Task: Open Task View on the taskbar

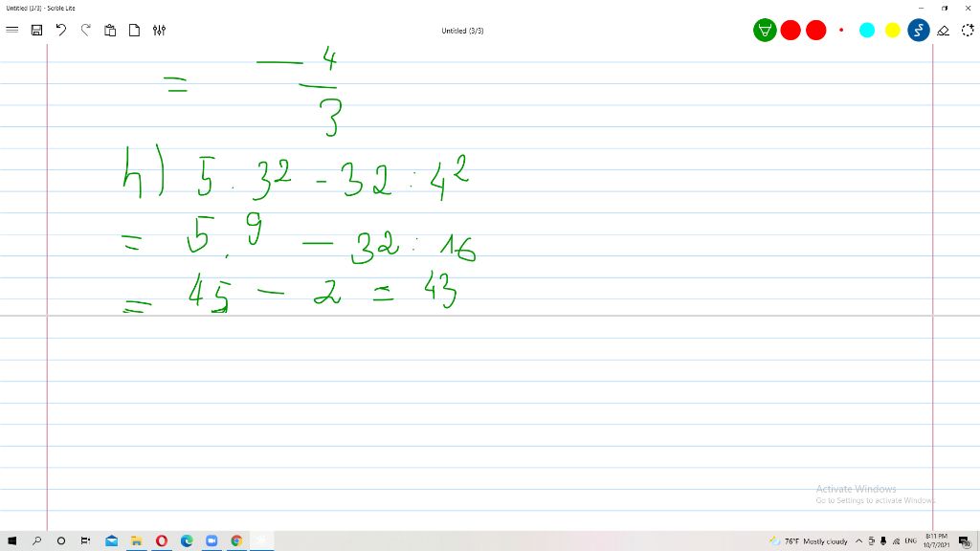Action: 85,541
